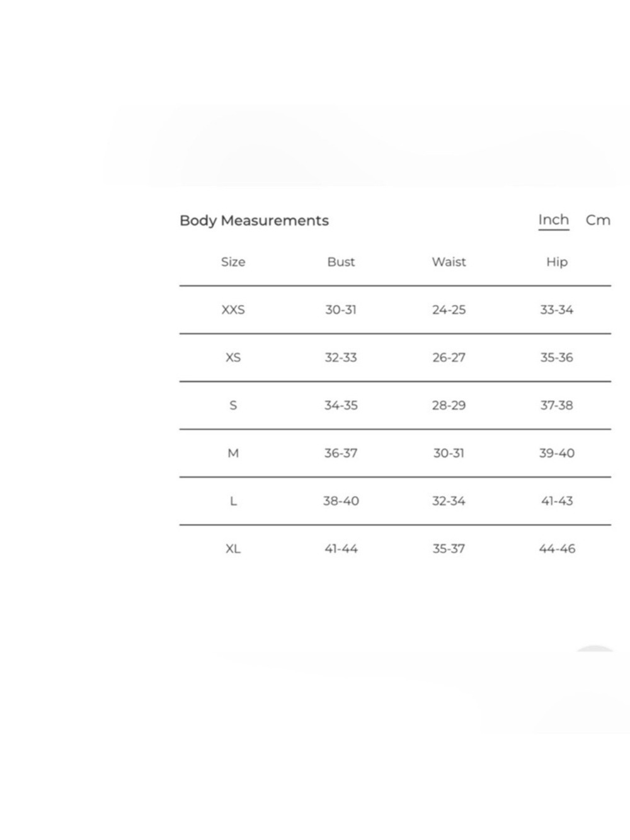The width and height of the screenshot is (630, 840).
Task: Switch measurements to Cm
Action: 598,220
